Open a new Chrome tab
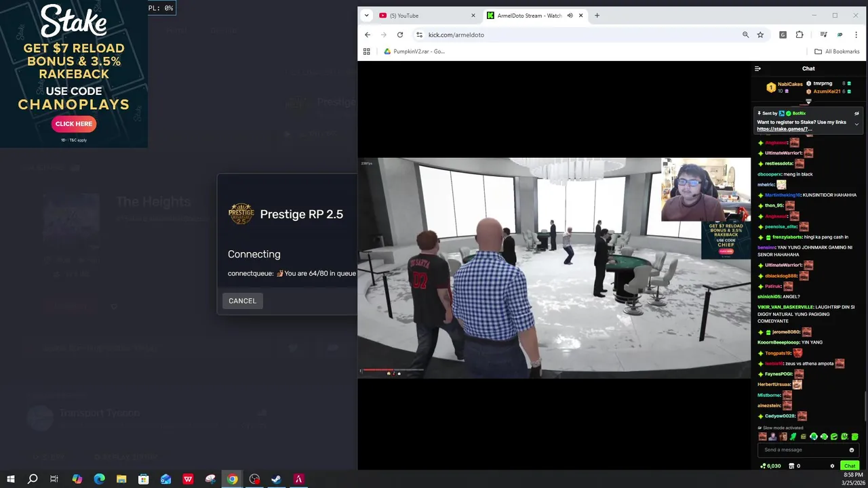 (x=597, y=16)
